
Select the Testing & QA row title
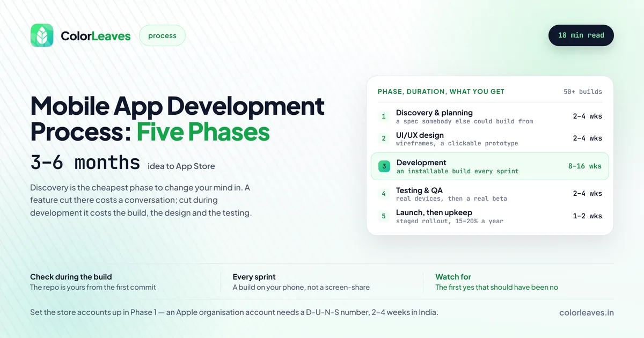point(419,190)
